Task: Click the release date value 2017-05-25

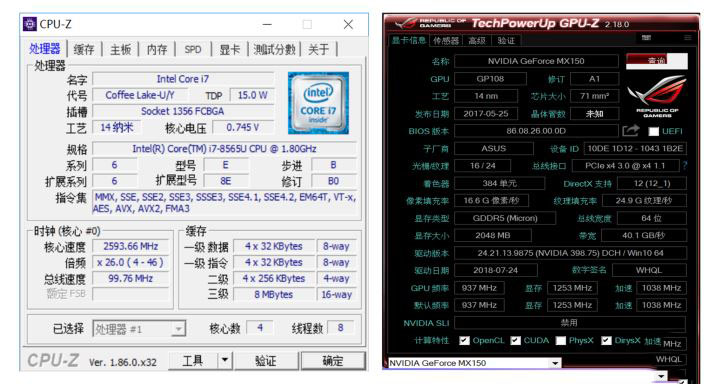Action: 486,113
